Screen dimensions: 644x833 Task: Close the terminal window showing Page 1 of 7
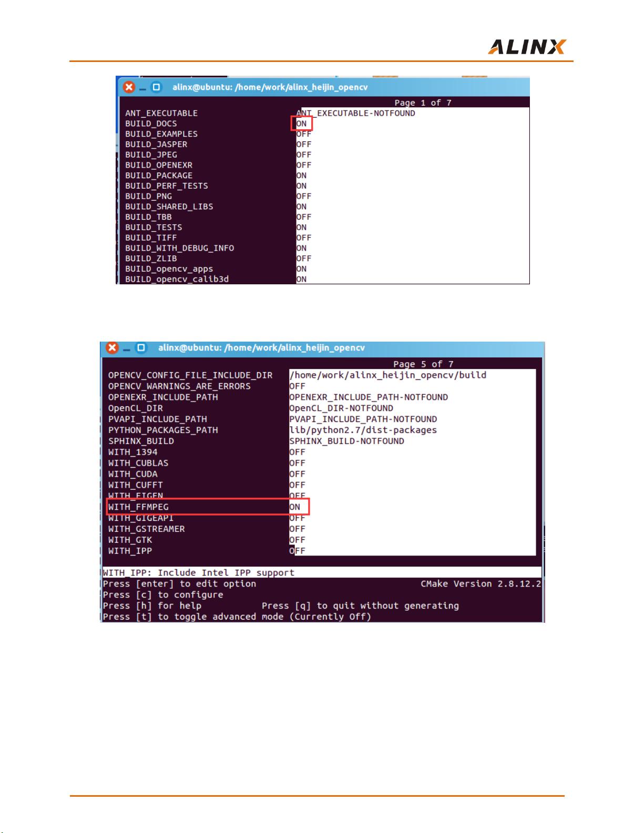(129, 87)
